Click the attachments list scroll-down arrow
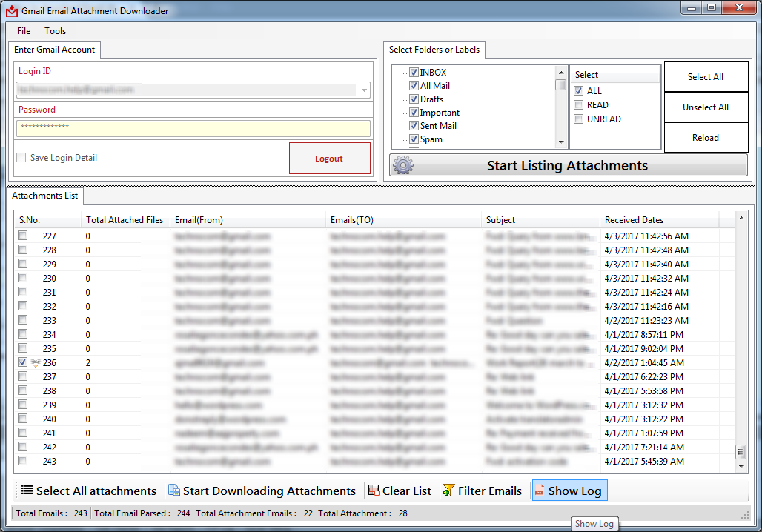The height and width of the screenshot is (532, 762). coord(741,466)
